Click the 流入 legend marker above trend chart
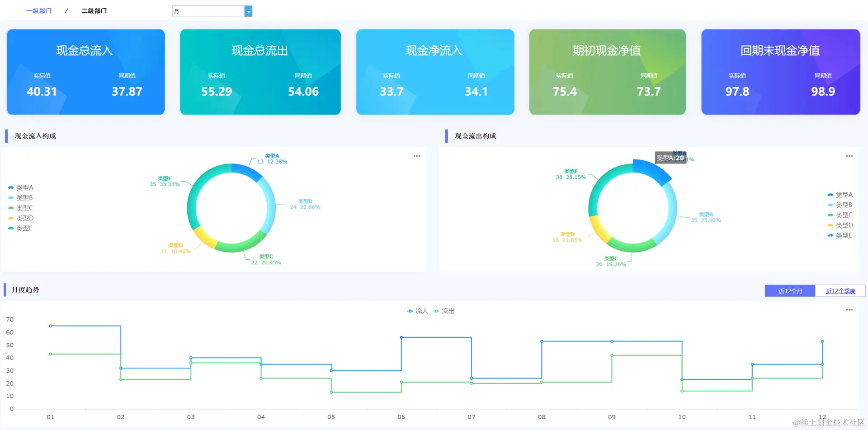 tap(410, 311)
